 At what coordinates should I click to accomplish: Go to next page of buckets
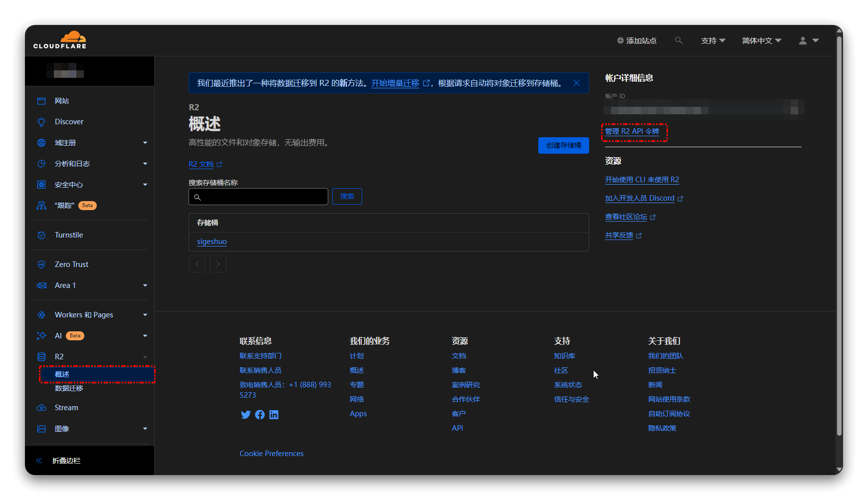coord(218,264)
